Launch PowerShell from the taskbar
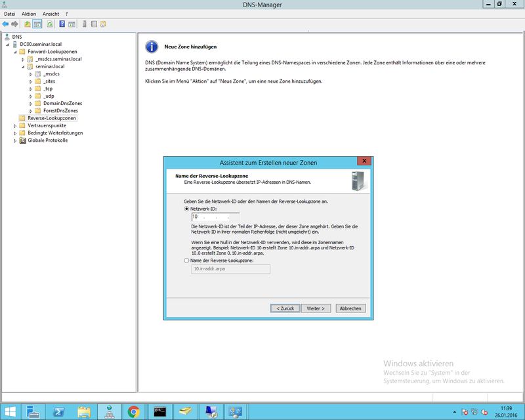The height and width of the screenshot is (420, 525). [x=58, y=411]
